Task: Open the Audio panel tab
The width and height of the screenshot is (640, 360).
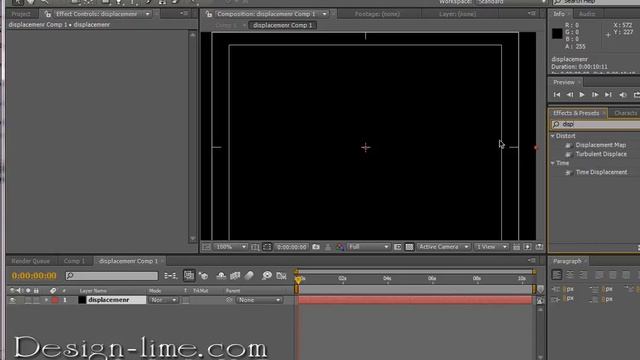Action: pos(587,14)
